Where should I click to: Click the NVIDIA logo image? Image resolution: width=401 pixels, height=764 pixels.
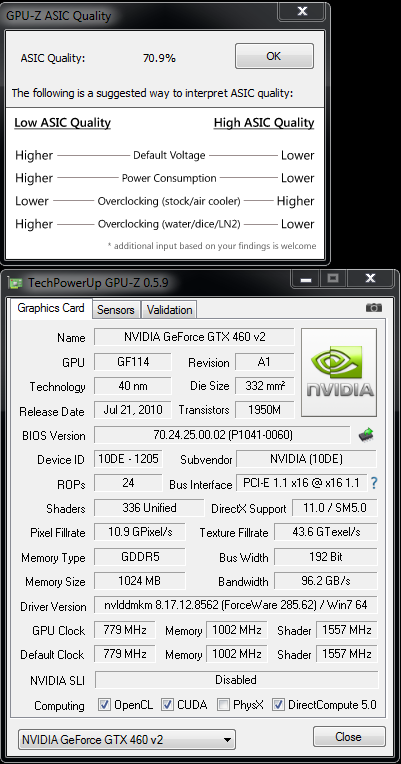(x=339, y=372)
